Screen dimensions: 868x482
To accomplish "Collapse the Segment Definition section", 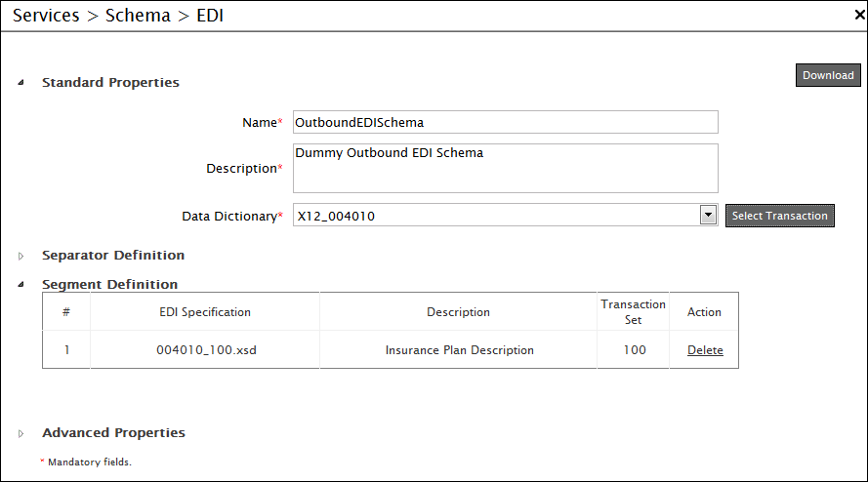I will point(21,285).
